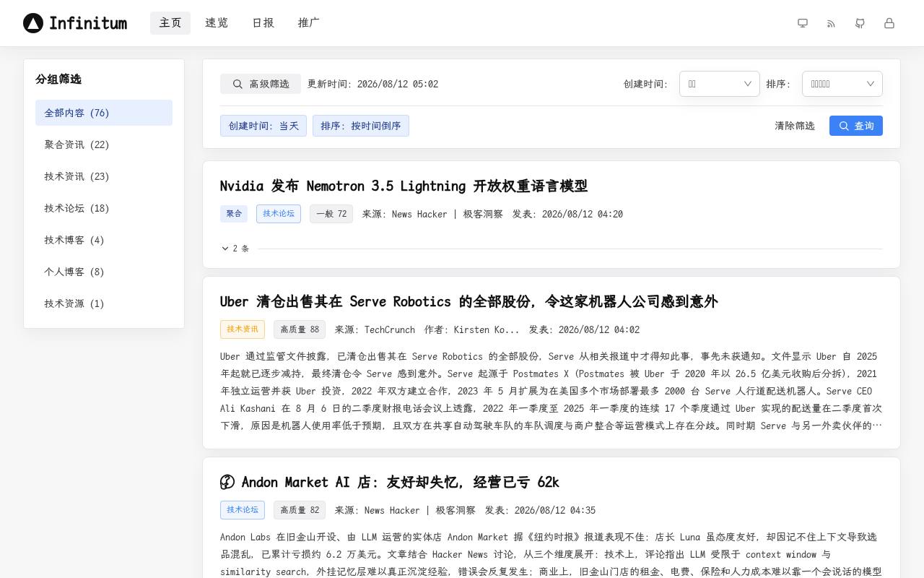Filter by 技术资源 (1)
Image resolution: width=924 pixels, height=578 pixels.
point(104,303)
